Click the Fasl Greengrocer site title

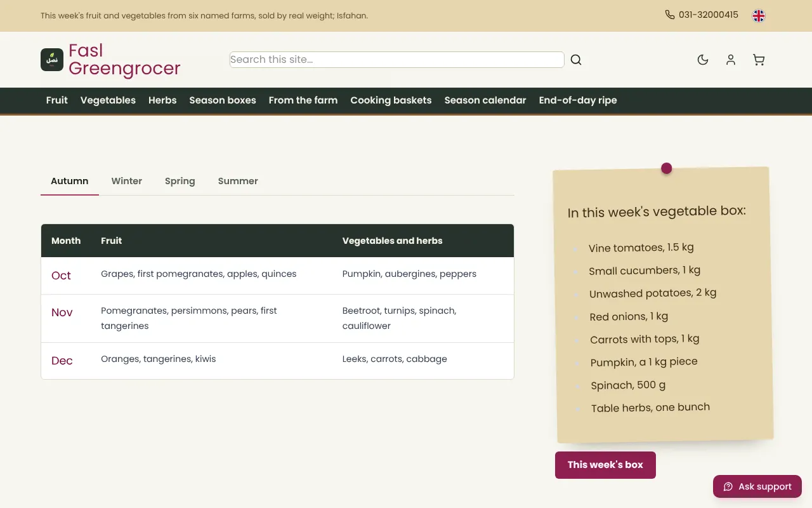click(124, 60)
